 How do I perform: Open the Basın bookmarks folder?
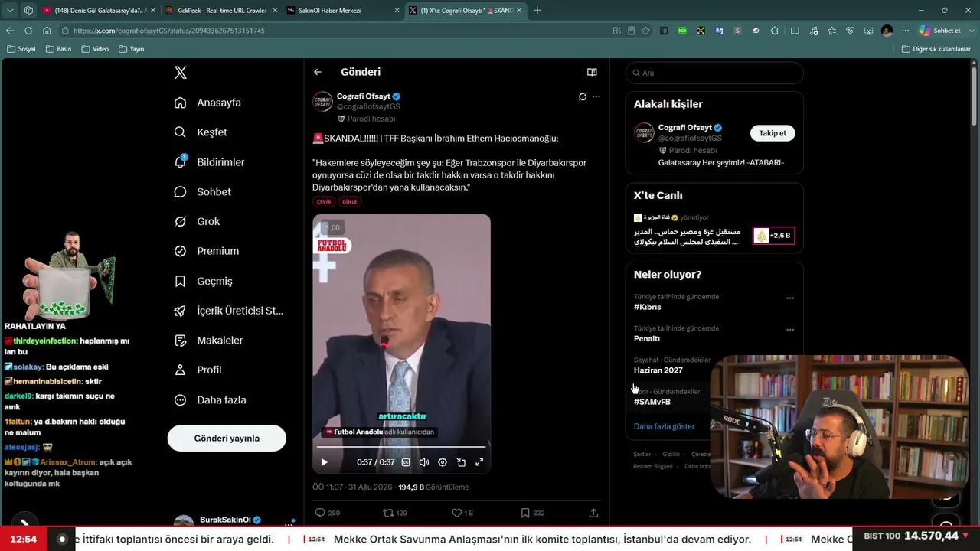click(59, 49)
